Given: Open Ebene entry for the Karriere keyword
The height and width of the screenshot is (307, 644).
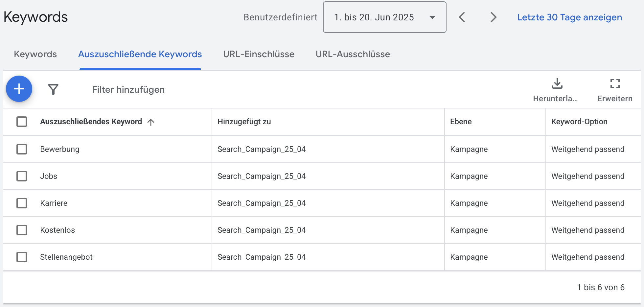Looking at the screenshot, I should [469, 203].
